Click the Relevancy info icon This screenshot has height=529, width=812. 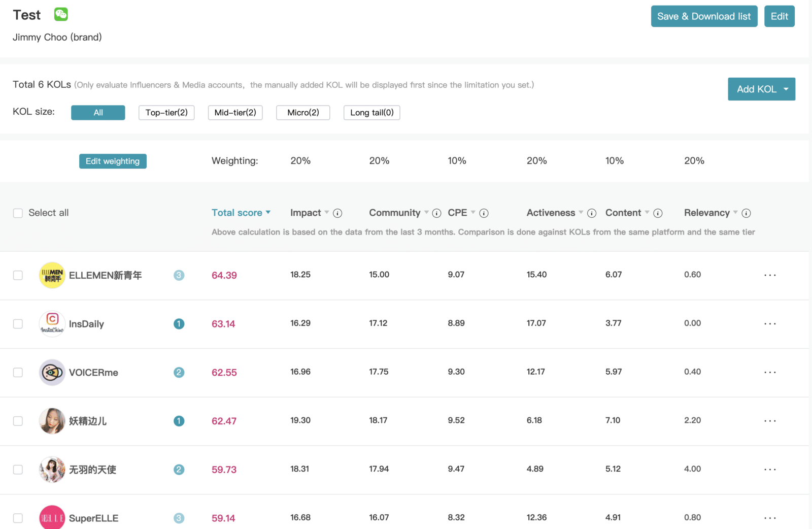click(x=746, y=213)
